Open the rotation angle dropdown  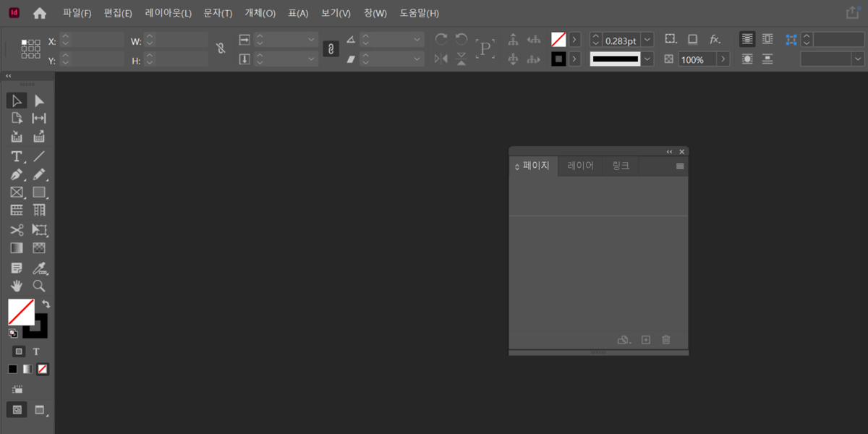tap(417, 40)
